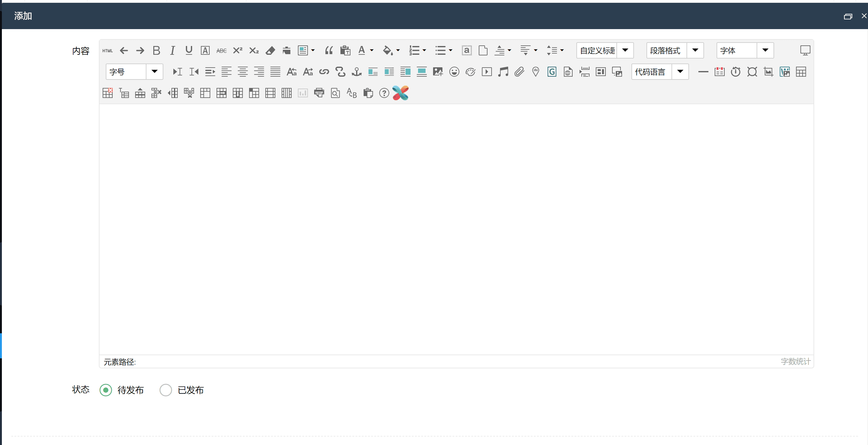Open the 代码语言 code language dropdown
868x445 pixels.
[x=680, y=71]
